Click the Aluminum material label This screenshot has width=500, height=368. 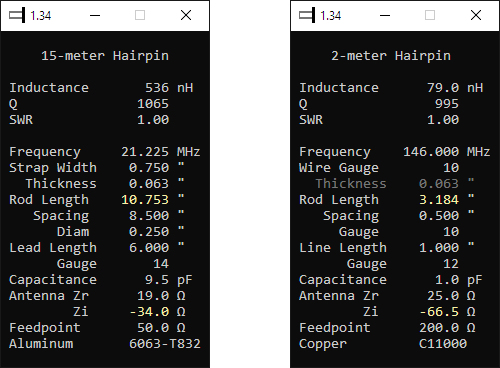pos(41,344)
